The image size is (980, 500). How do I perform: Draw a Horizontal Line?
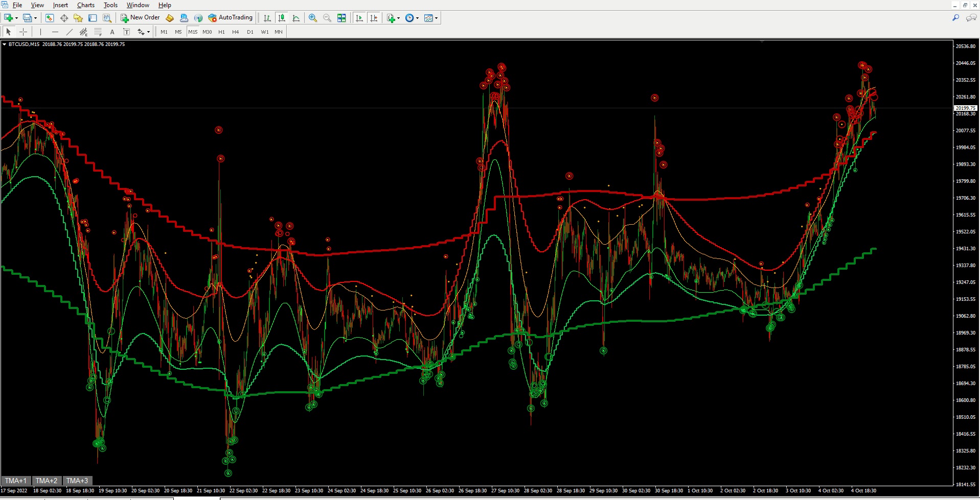[55, 32]
